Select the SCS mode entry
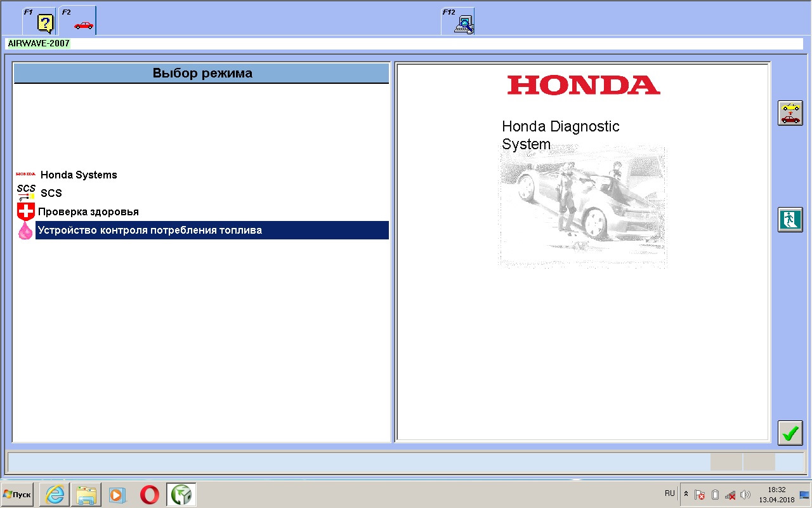This screenshot has width=812, height=508. pyautogui.click(x=51, y=193)
